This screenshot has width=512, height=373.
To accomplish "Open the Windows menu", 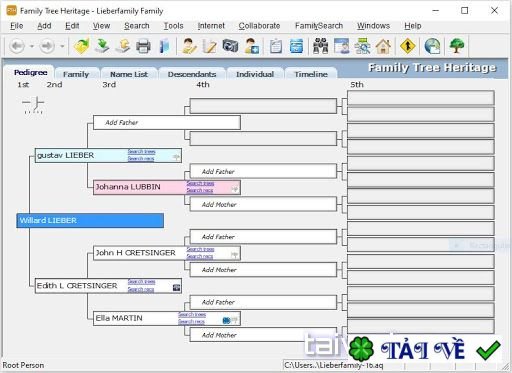I will click(373, 26).
